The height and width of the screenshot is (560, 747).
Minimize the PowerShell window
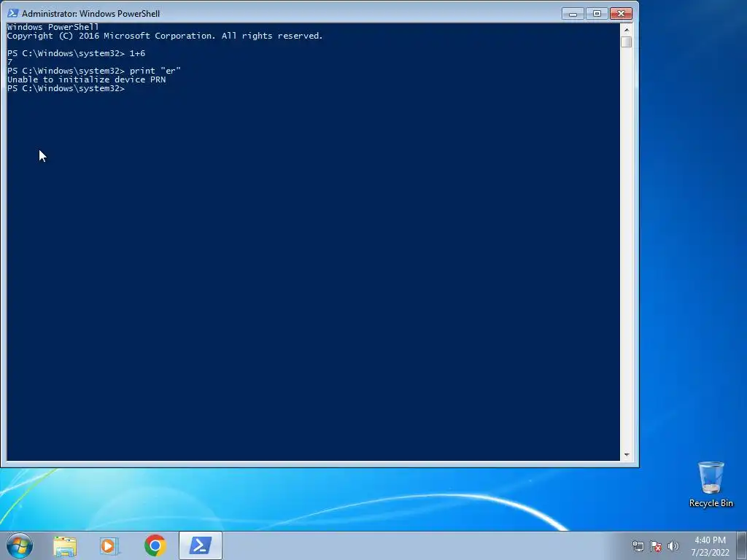click(x=573, y=14)
